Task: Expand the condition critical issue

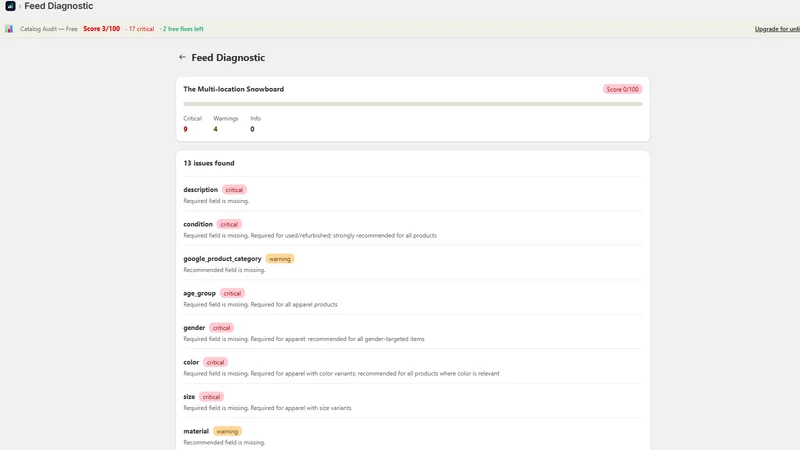Action: point(413,229)
